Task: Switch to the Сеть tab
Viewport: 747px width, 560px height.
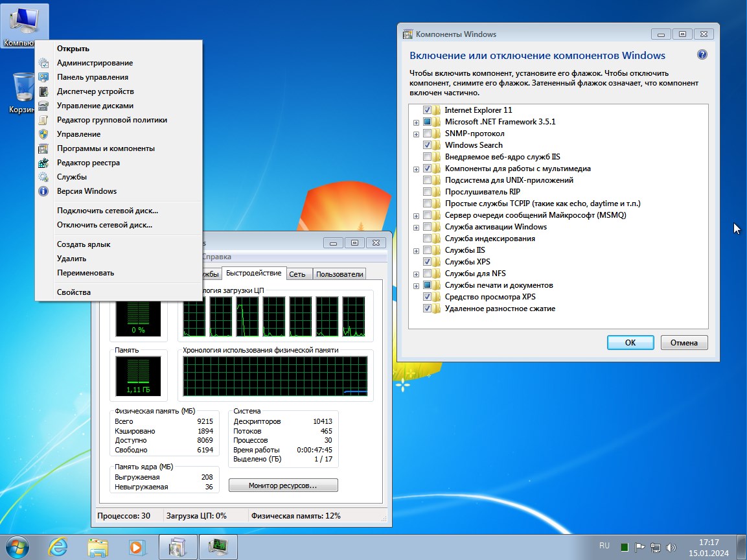Action: 297,274
